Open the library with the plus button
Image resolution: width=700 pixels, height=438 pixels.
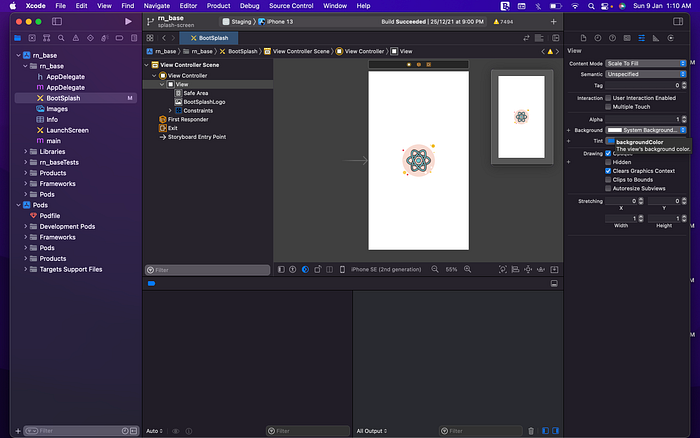tap(554, 21)
